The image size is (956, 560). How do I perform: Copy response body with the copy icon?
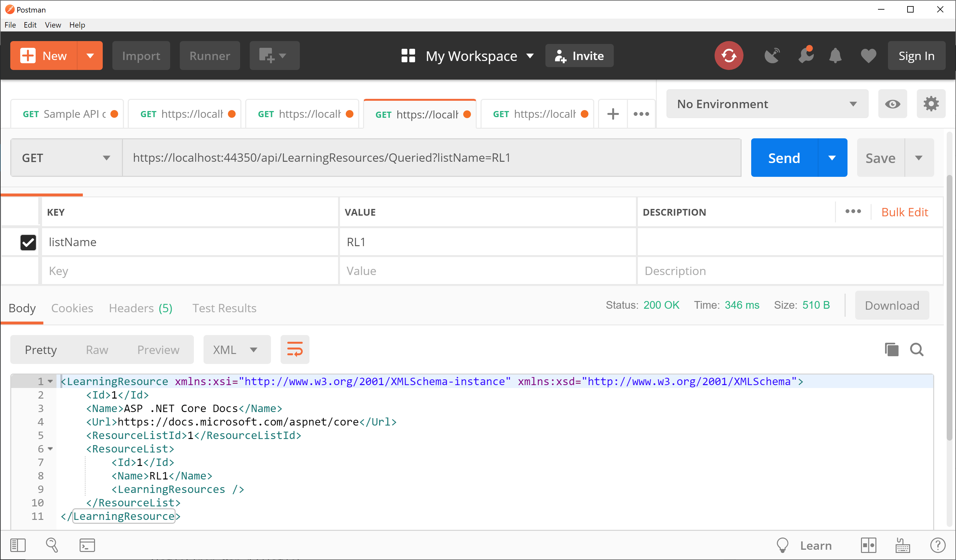pyautogui.click(x=892, y=349)
